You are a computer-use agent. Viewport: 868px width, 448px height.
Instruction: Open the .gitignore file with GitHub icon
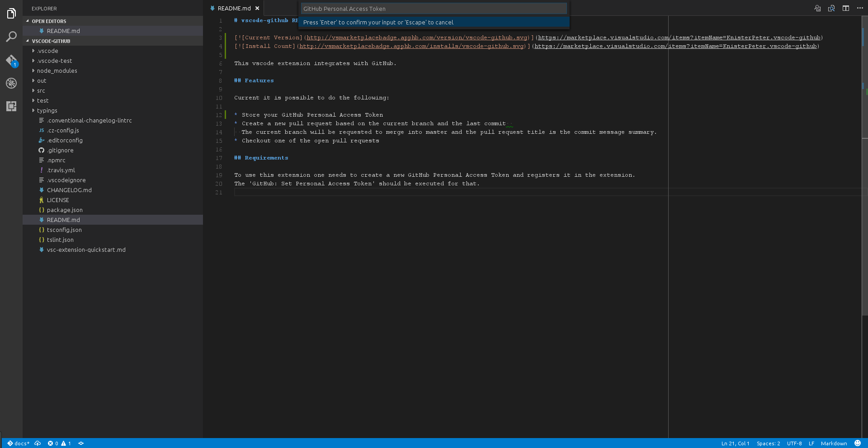click(113, 150)
